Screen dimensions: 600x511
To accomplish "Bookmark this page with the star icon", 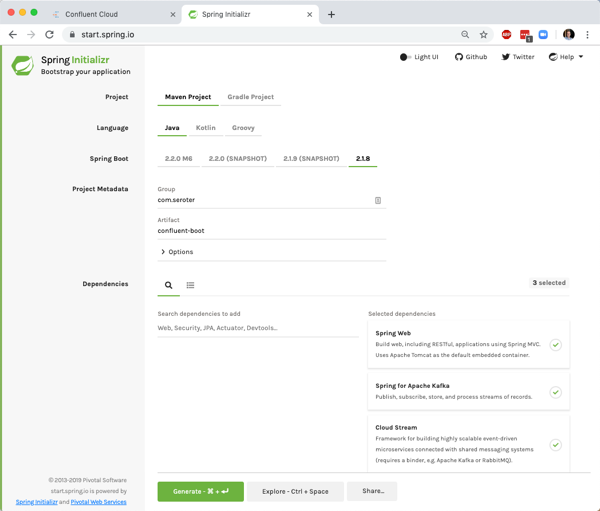I will pos(484,35).
